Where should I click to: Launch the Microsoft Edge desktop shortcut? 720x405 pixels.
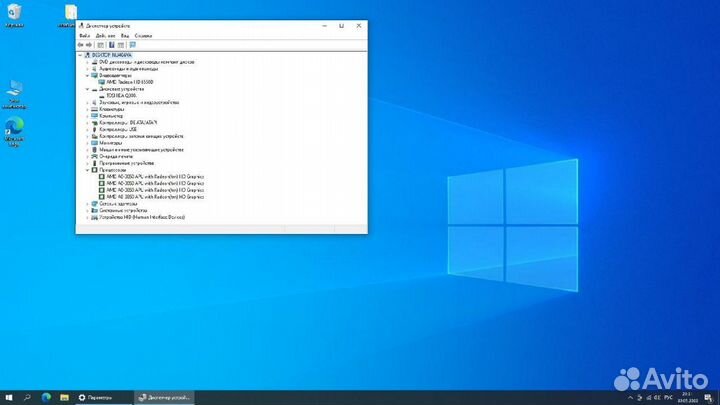(x=14, y=132)
